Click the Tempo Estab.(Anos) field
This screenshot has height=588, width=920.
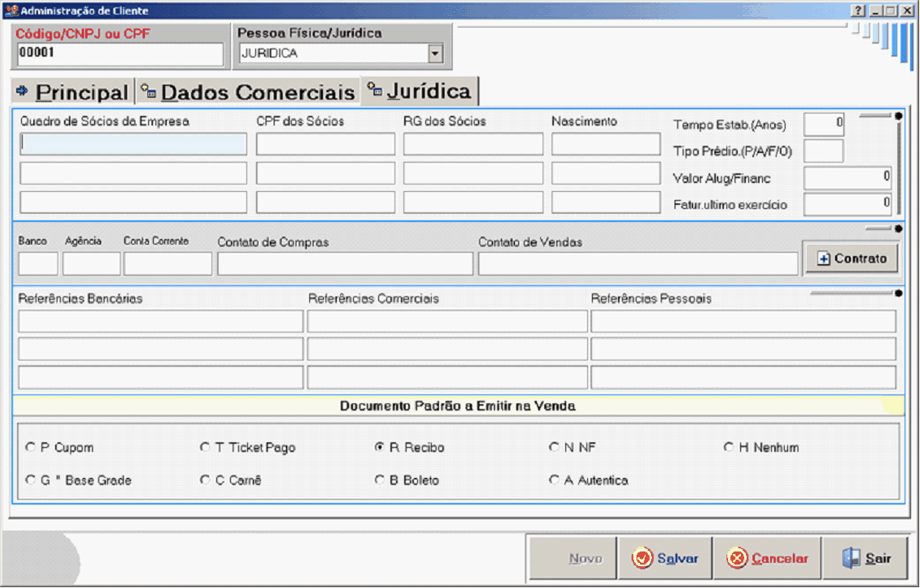[824, 125]
